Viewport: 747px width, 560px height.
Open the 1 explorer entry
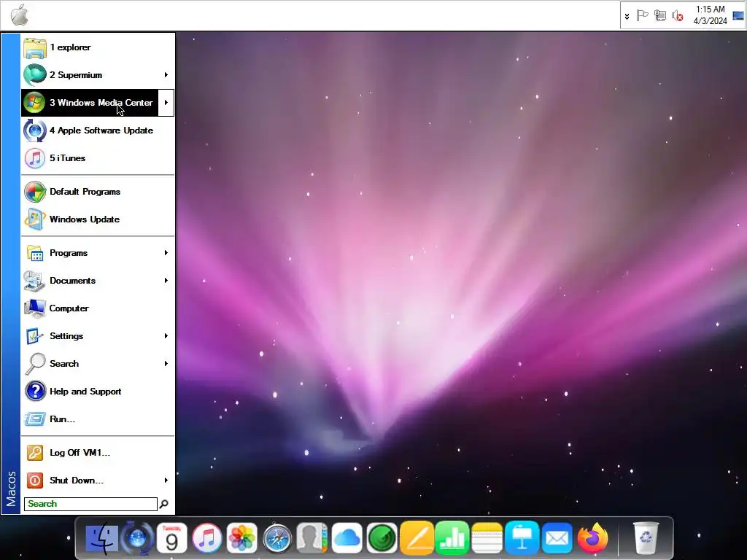[x=98, y=47]
